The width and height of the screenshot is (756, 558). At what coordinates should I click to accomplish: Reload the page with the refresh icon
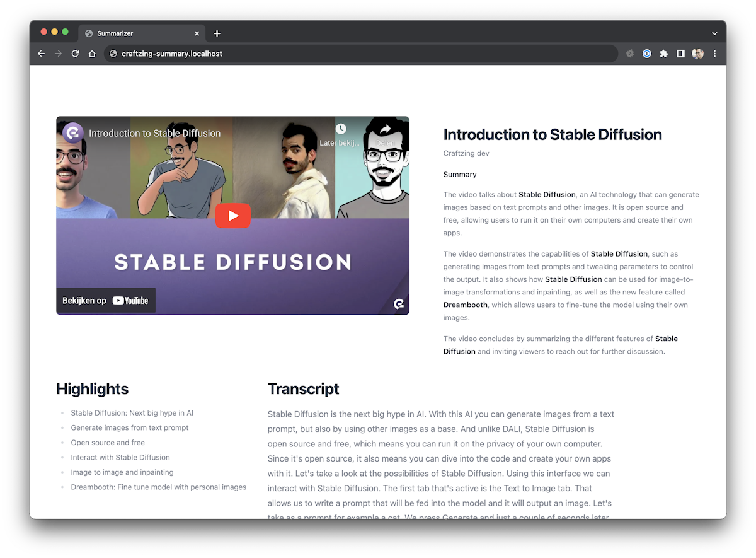[75, 54]
